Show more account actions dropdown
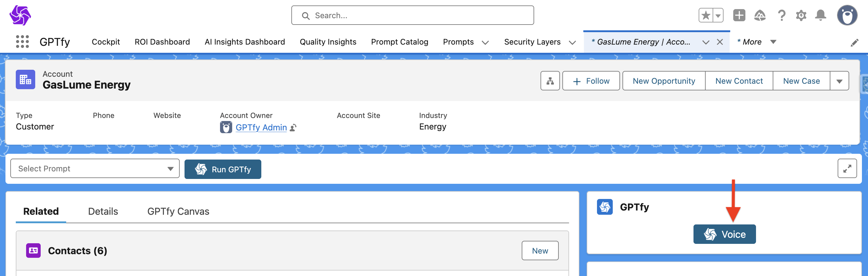868x276 pixels. (x=839, y=81)
